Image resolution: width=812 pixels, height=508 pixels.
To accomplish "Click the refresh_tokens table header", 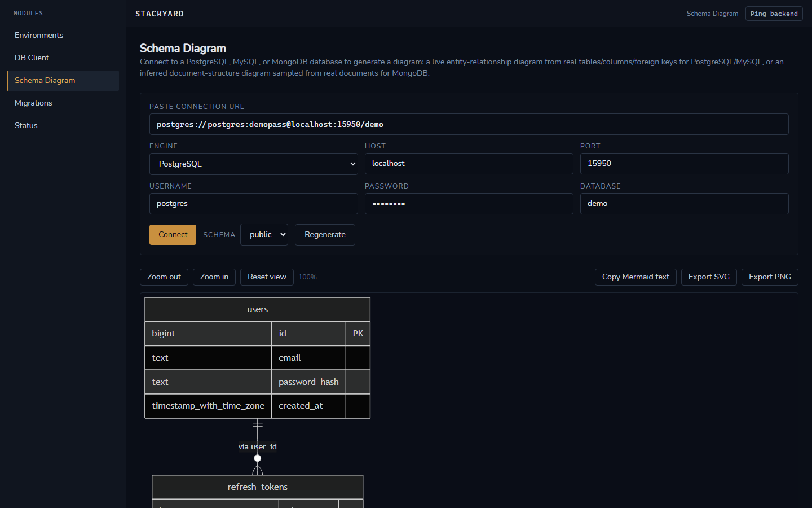I will click(257, 487).
